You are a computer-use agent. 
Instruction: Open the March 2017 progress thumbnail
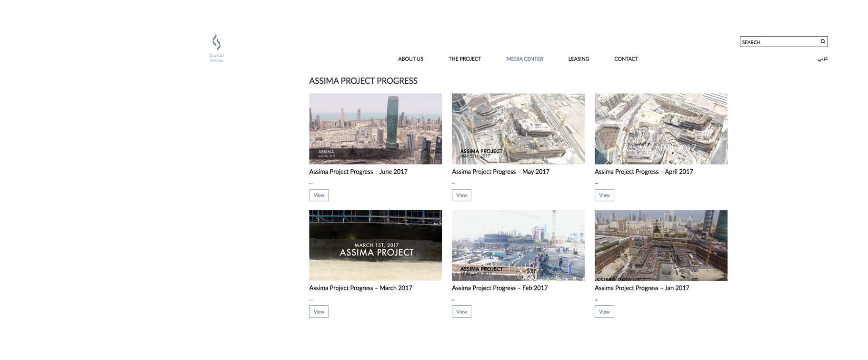point(375,245)
